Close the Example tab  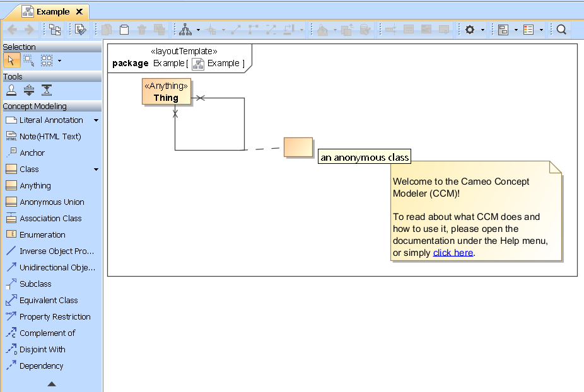click(x=79, y=11)
